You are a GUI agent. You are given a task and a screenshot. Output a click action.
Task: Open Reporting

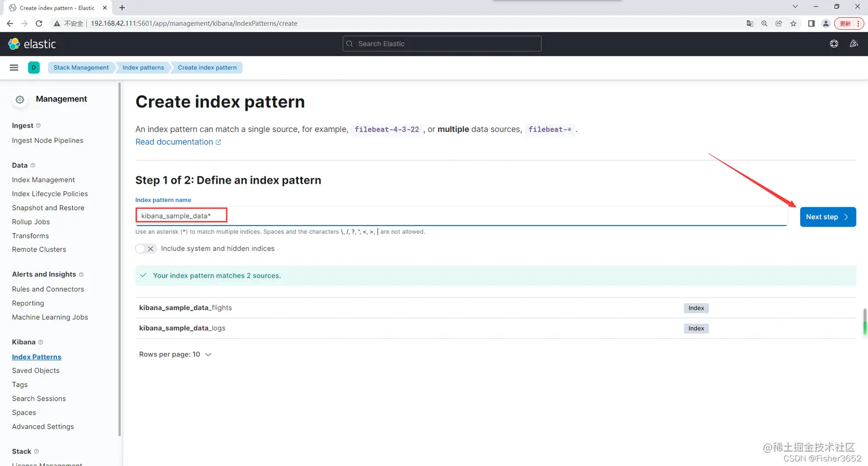coord(28,304)
